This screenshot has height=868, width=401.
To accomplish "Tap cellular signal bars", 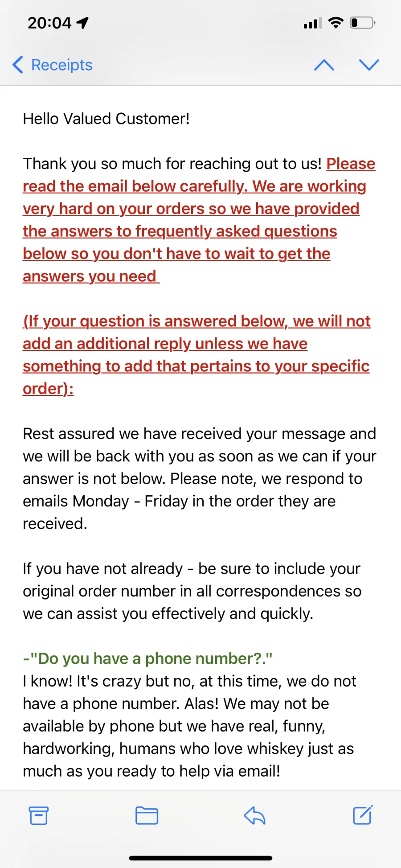I will [x=313, y=23].
